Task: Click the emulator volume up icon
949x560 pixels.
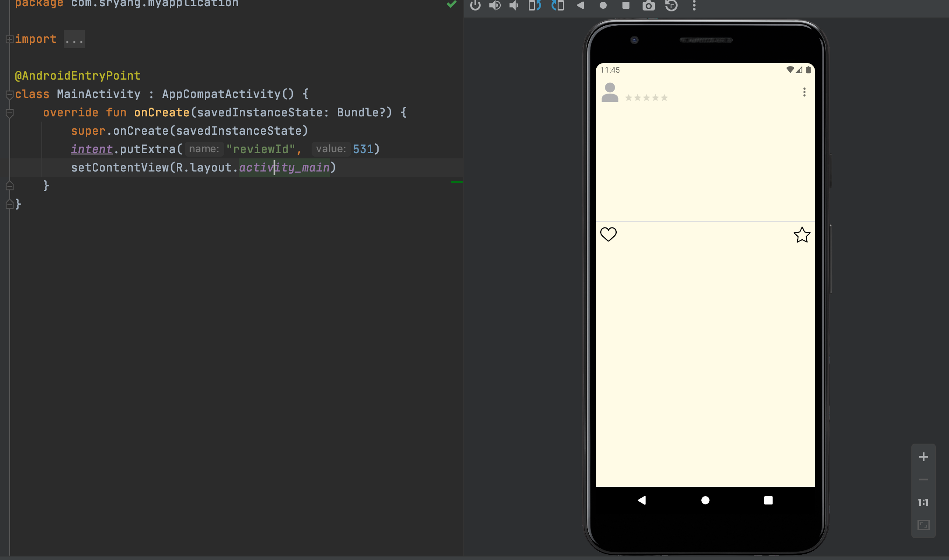Action: [x=495, y=6]
